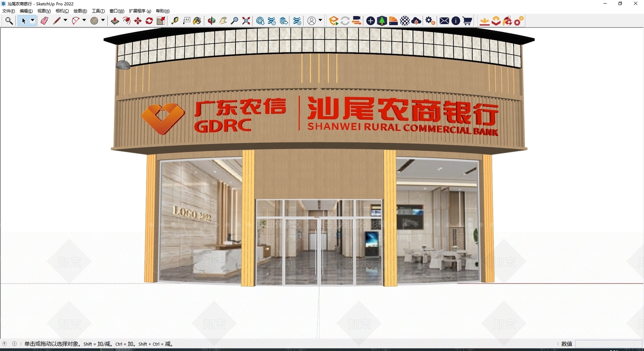
Task: Select the Arc drawing tool
Action: pyautogui.click(x=75, y=21)
